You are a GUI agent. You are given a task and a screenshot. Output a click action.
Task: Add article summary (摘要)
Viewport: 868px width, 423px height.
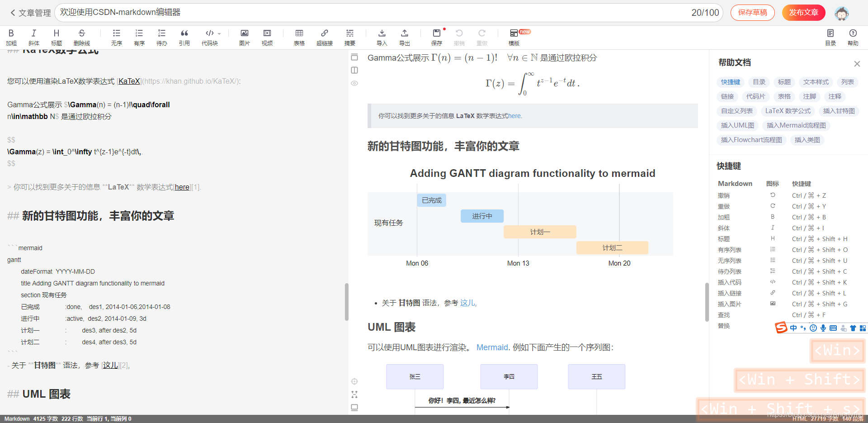point(350,37)
